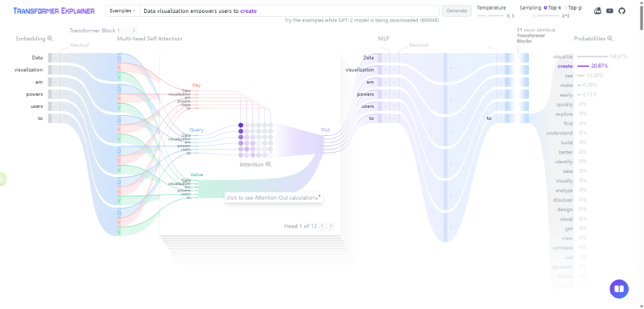Open the Examples dropdown
Viewport: 644px width, 309px height.
click(123, 10)
